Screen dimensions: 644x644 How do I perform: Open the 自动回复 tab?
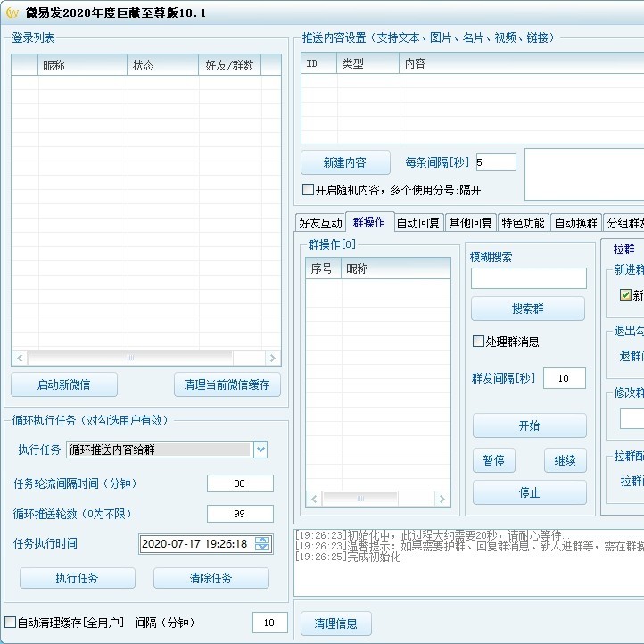coord(418,223)
